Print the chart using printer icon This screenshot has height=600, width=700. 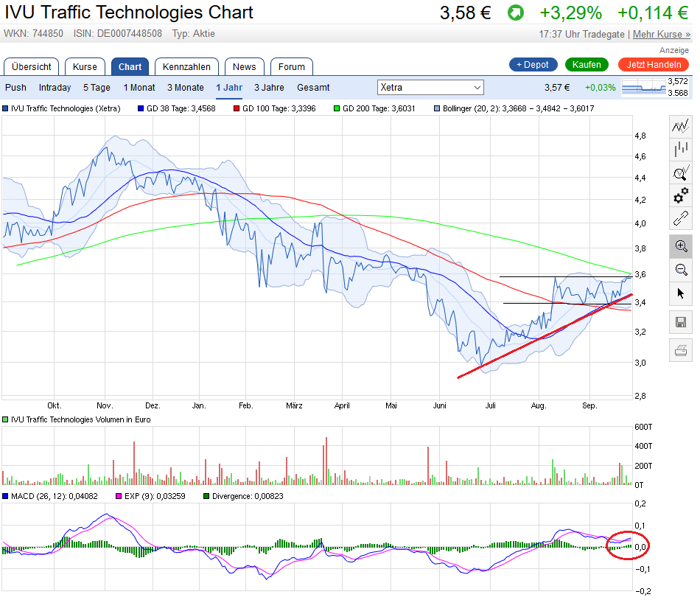(x=681, y=350)
